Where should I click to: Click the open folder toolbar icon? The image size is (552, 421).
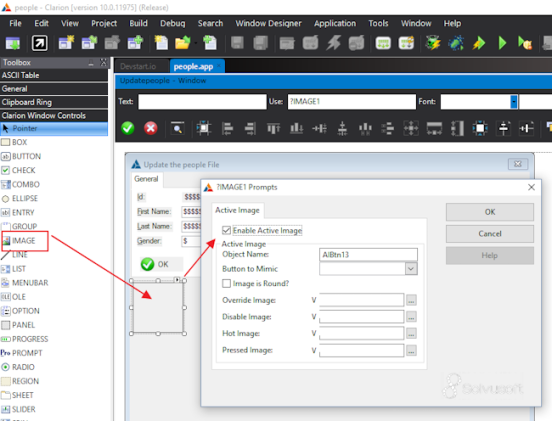(183, 43)
